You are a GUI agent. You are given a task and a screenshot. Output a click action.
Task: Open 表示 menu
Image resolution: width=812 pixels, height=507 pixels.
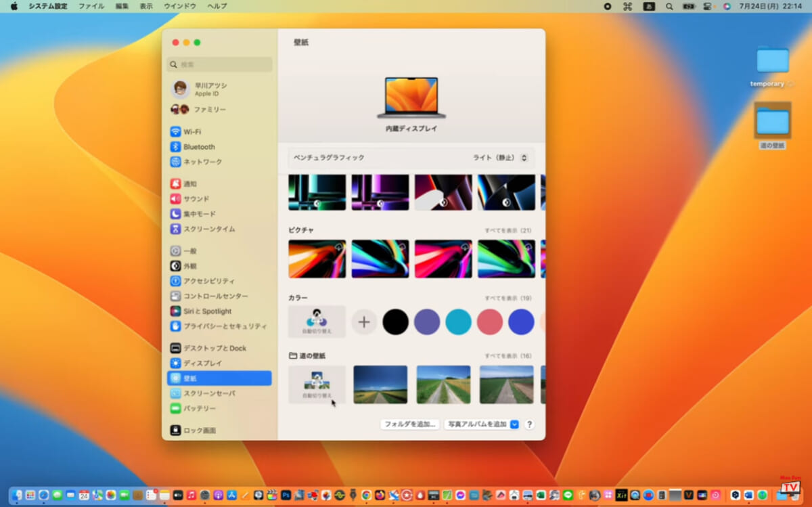[x=146, y=6]
